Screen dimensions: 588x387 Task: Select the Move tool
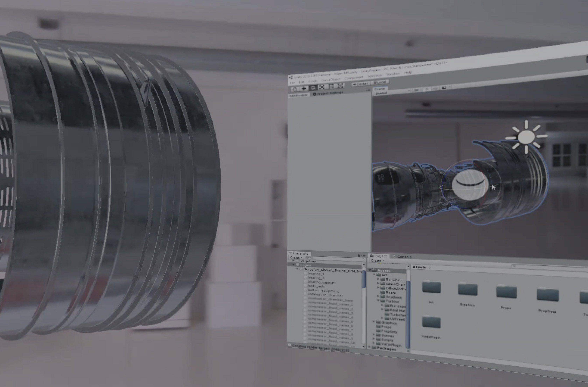coord(304,88)
